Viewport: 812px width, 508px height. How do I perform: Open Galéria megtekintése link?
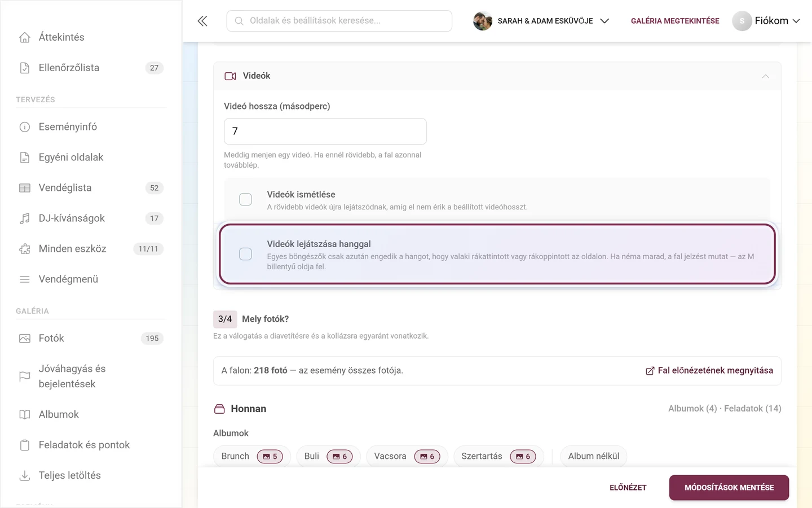click(675, 21)
